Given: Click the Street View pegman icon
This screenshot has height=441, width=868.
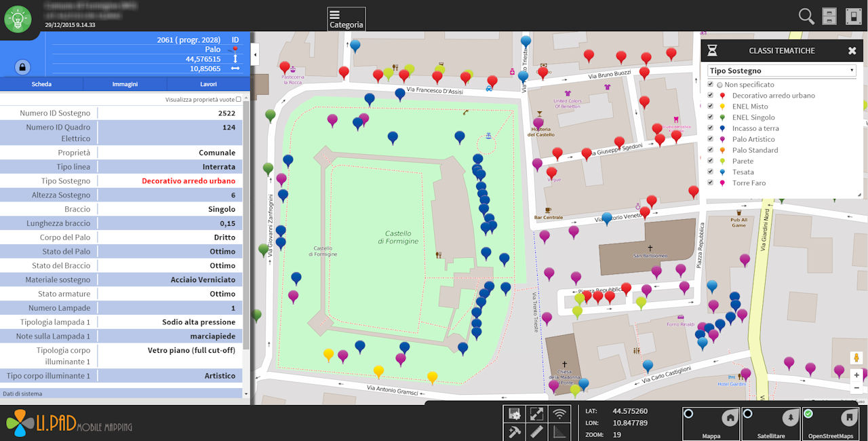Looking at the screenshot, I should coord(856,358).
